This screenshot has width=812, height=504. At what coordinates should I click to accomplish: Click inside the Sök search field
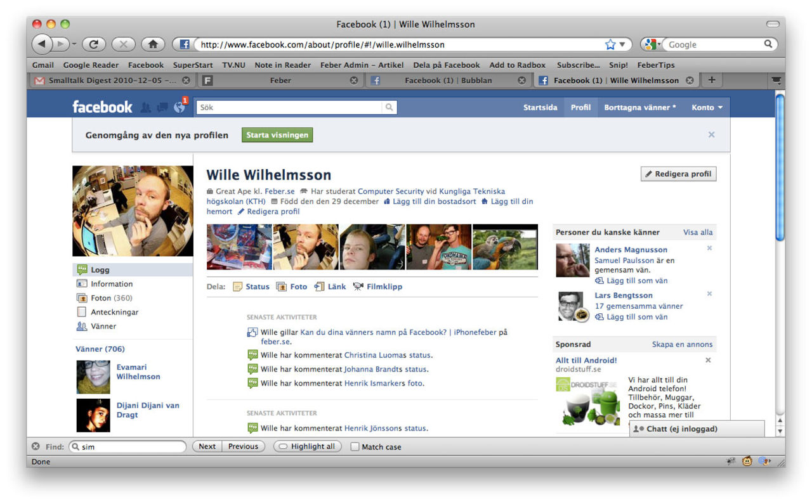(292, 107)
